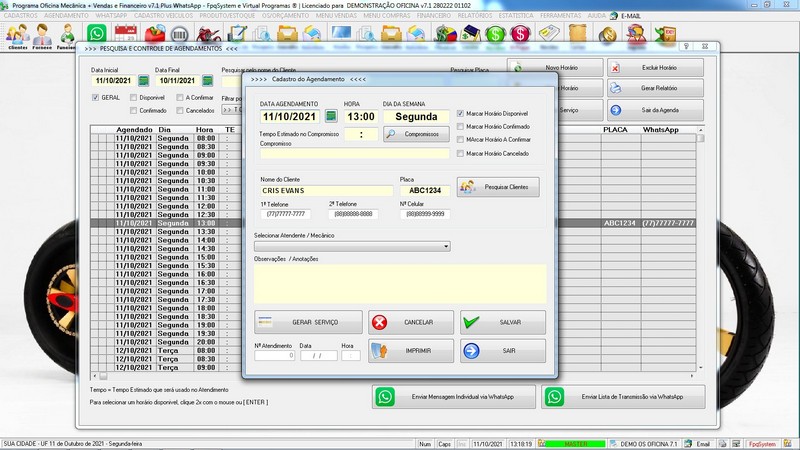Enable the A Confirmar filter in agenda window
Viewport: 800px width, 450px height.
click(x=180, y=97)
